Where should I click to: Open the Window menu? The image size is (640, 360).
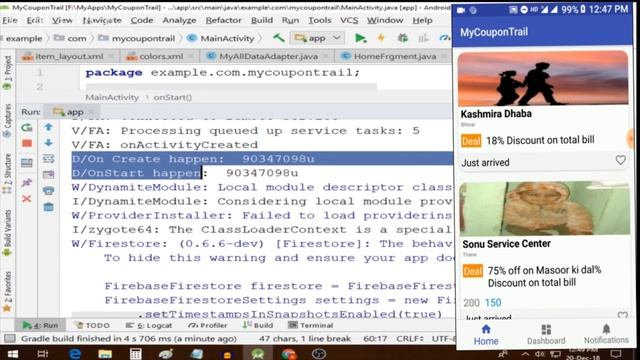click(385, 20)
